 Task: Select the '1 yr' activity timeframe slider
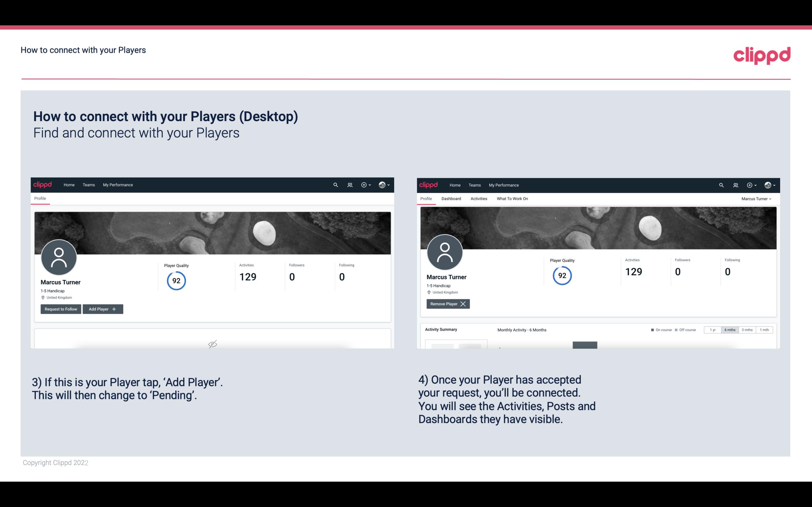(x=712, y=329)
